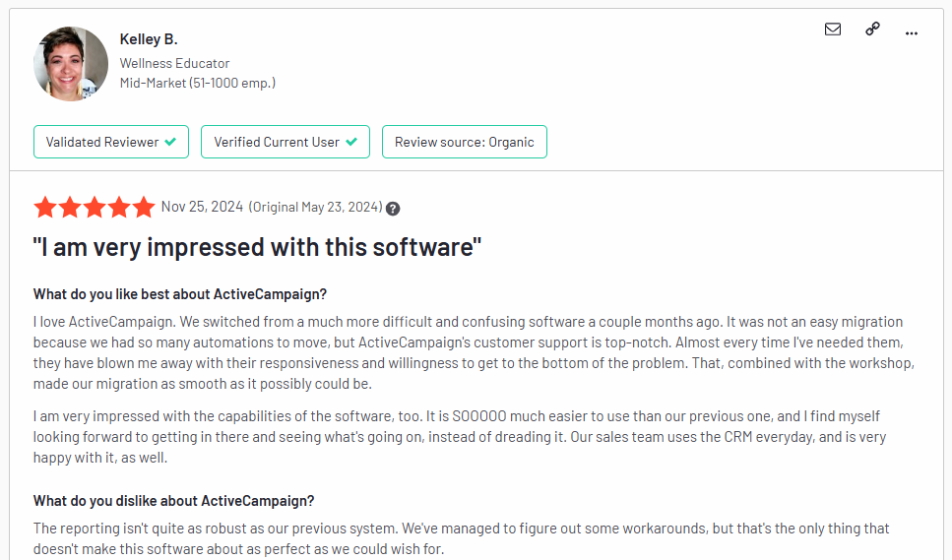Click the Validated Reviewer badge

coord(111,142)
